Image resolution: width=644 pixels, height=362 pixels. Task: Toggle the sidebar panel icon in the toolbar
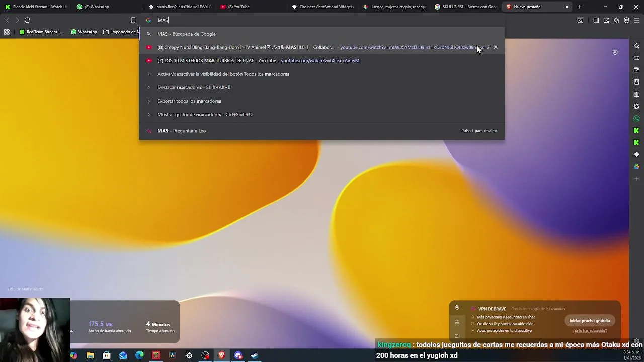coord(596,20)
